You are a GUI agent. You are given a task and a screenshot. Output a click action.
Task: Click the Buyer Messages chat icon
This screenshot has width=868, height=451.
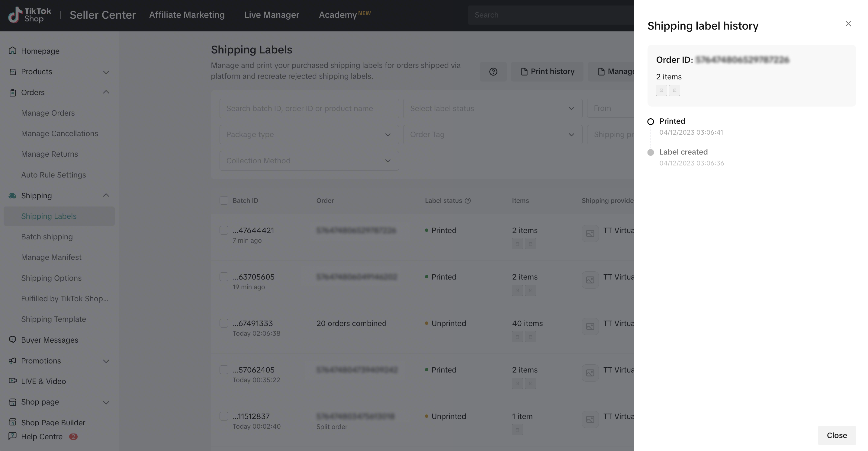click(x=12, y=340)
